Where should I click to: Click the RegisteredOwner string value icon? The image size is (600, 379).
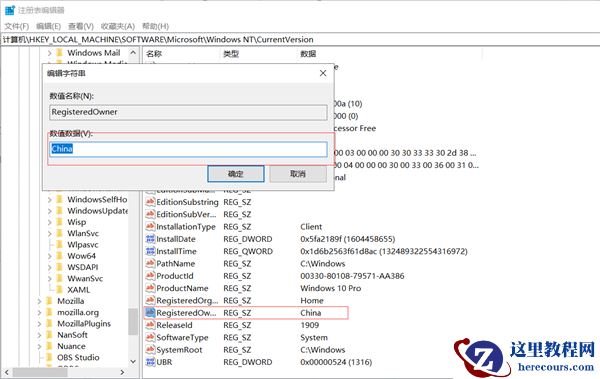coord(150,313)
